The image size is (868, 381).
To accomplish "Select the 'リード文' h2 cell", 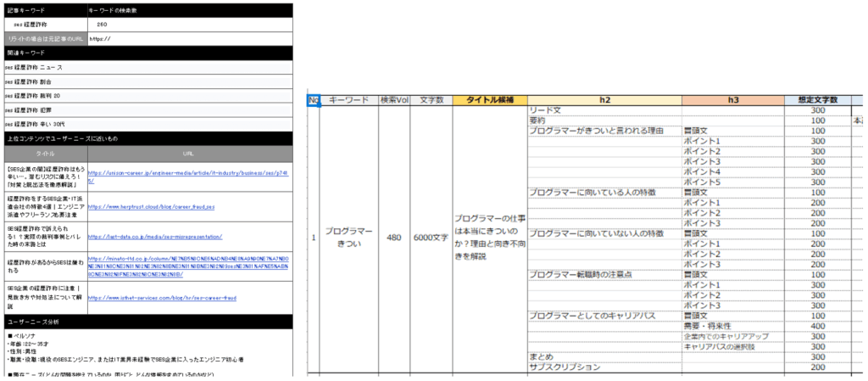I will coord(604,111).
